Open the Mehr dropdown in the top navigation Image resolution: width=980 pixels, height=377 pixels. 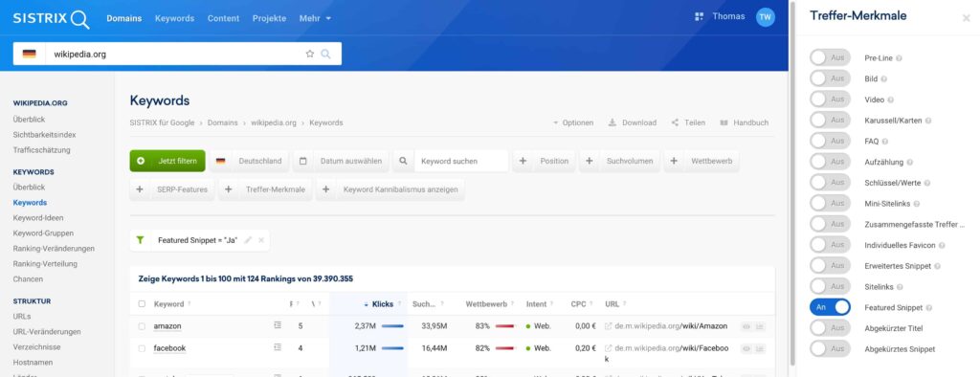(315, 18)
